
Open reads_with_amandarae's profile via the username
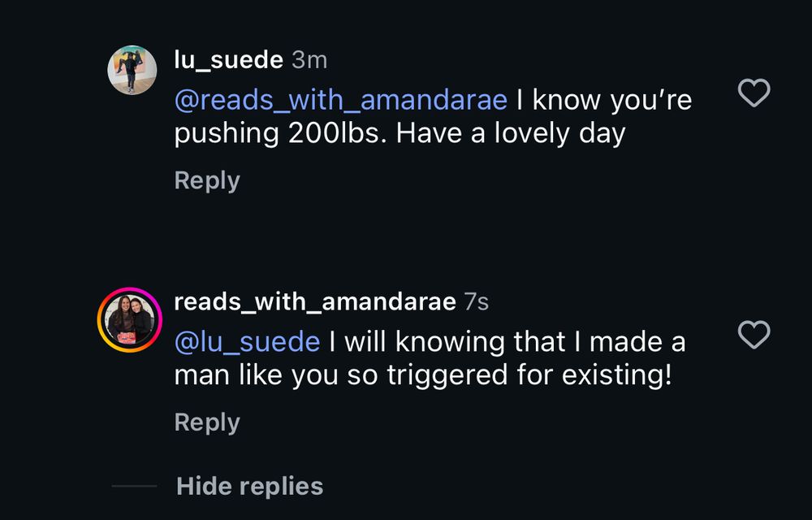pyautogui.click(x=313, y=300)
